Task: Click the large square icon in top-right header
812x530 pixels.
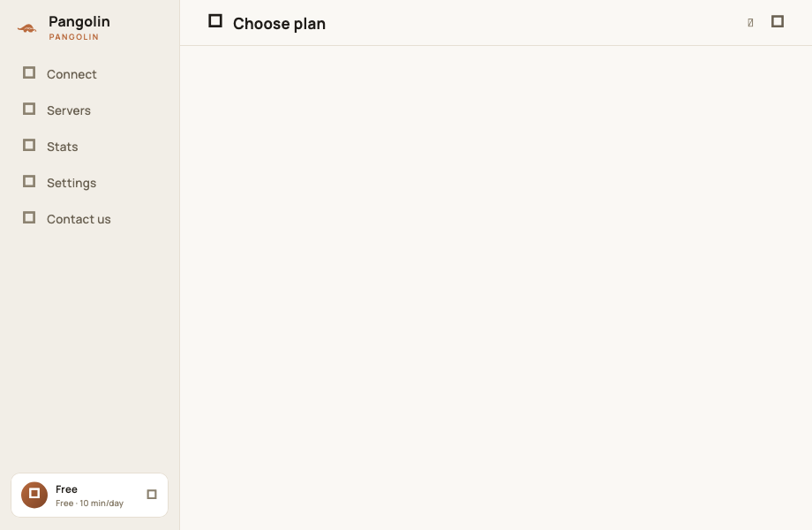Action: (x=778, y=21)
